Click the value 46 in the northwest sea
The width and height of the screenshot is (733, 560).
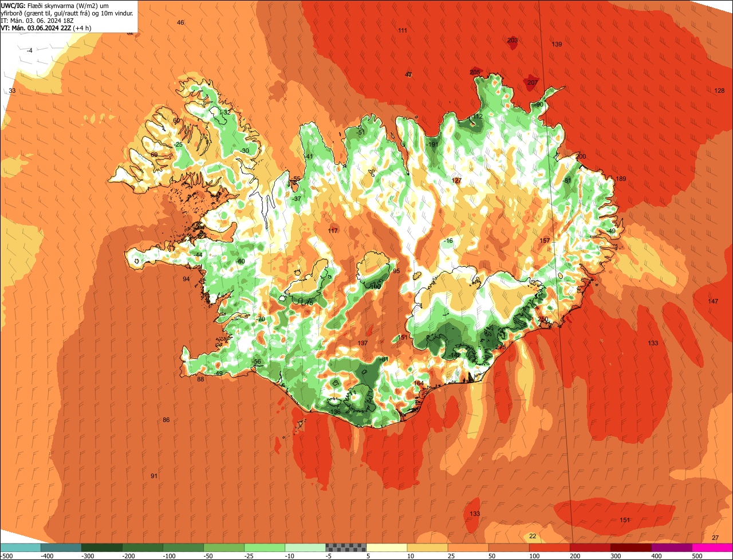tap(180, 22)
